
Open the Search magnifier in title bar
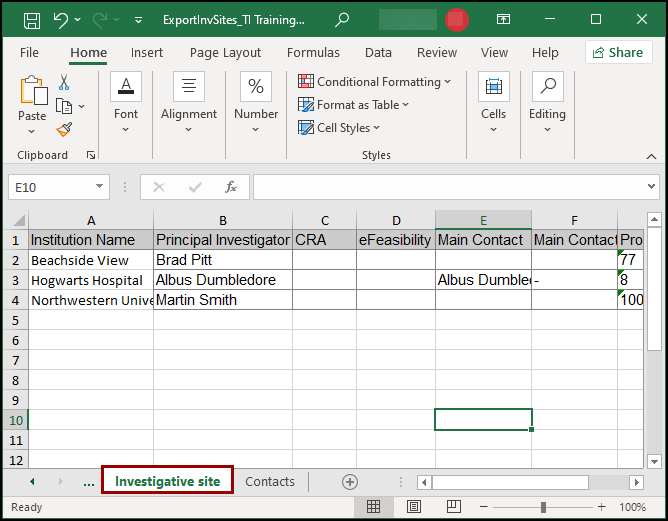[x=343, y=20]
